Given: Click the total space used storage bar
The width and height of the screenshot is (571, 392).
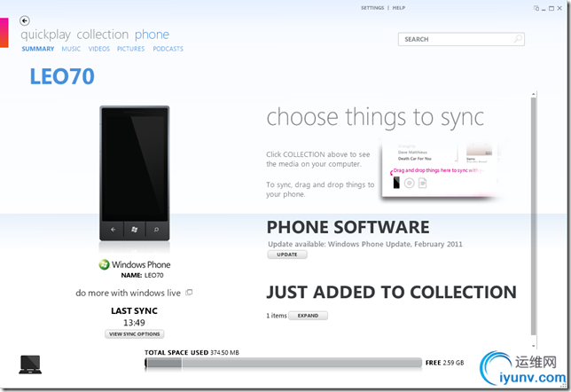Looking at the screenshot, I should click(x=284, y=363).
